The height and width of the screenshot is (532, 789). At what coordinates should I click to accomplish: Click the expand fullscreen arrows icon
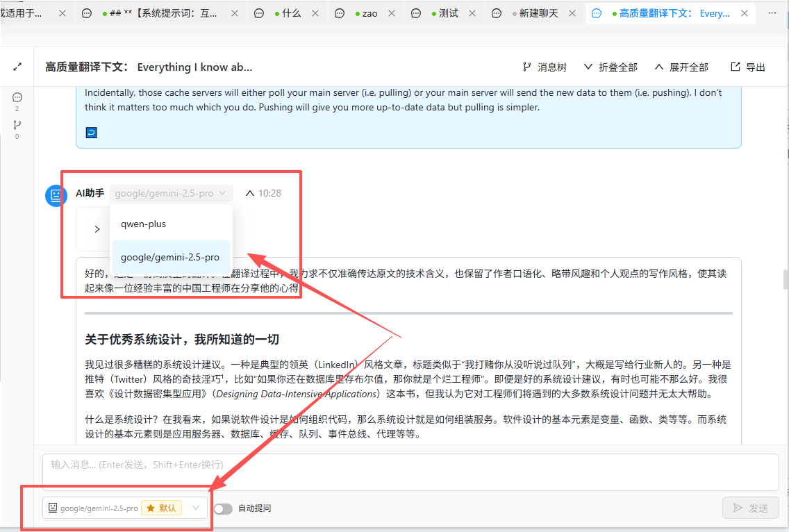pyautogui.click(x=17, y=67)
